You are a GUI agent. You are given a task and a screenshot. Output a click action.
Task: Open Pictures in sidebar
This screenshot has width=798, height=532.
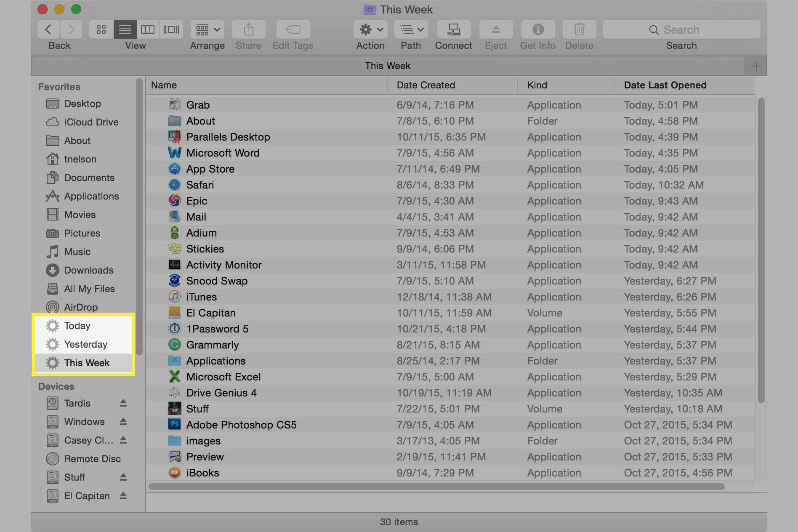click(73, 233)
